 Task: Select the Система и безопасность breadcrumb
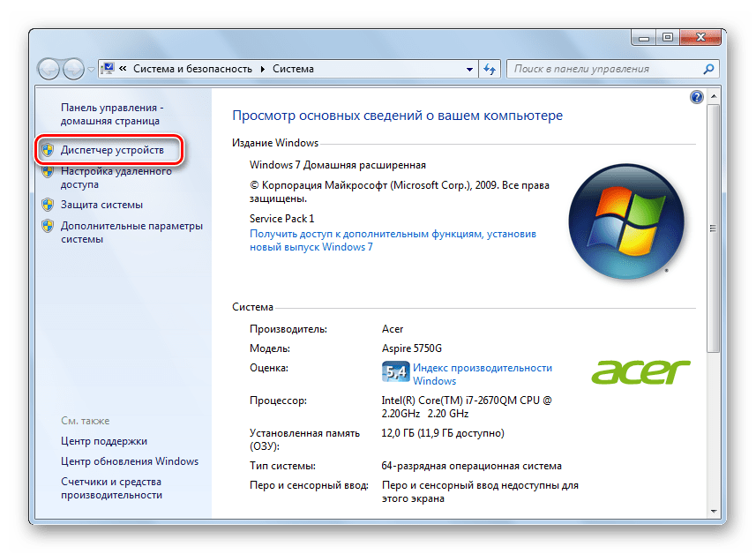[191, 69]
